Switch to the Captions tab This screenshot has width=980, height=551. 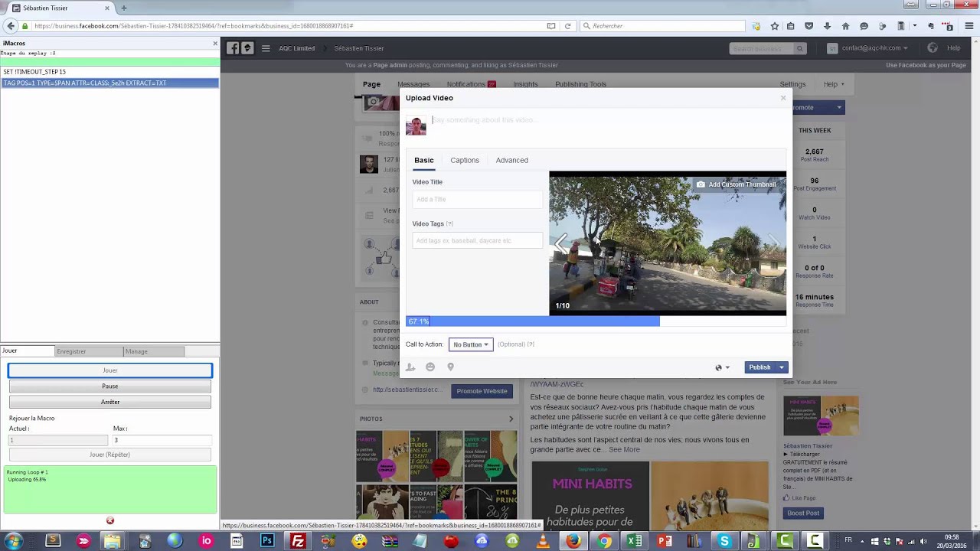[x=465, y=160]
